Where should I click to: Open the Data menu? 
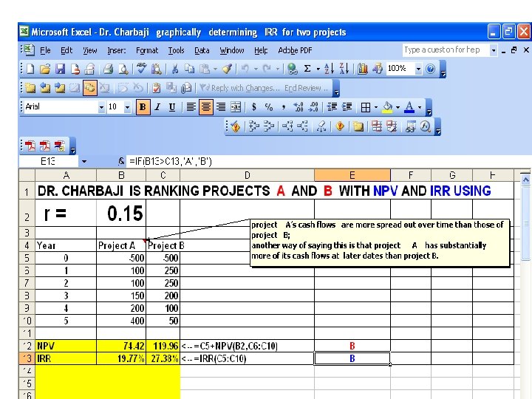pos(202,50)
